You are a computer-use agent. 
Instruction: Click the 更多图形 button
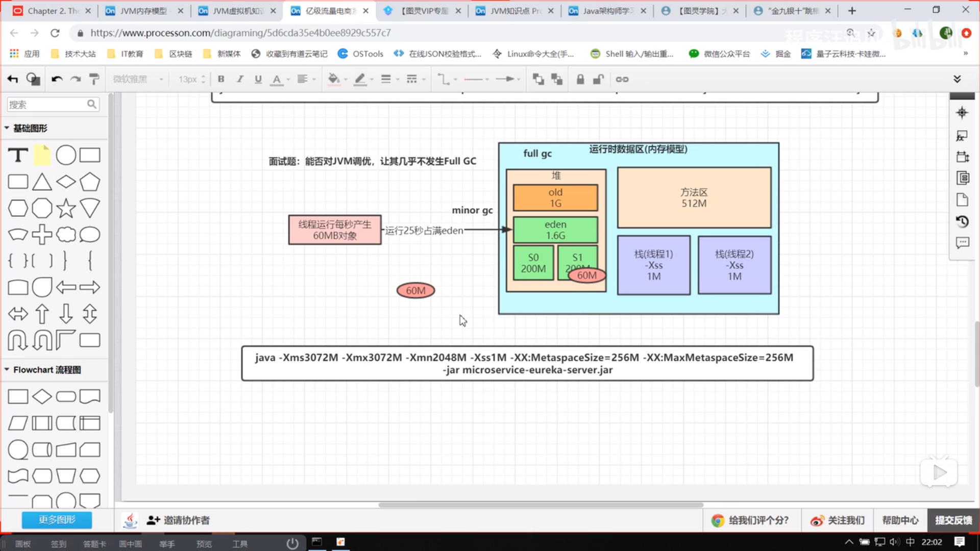click(x=57, y=520)
